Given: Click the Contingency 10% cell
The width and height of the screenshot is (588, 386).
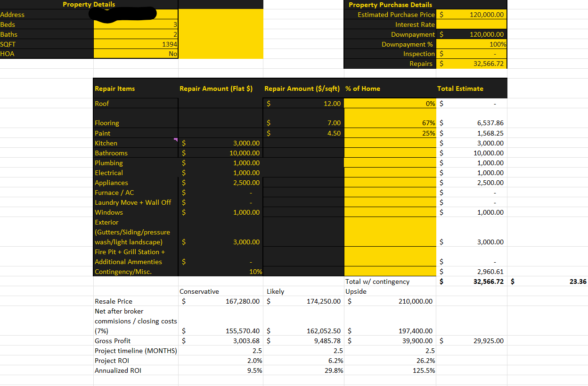Looking at the screenshot, I should click(x=220, y=272).
